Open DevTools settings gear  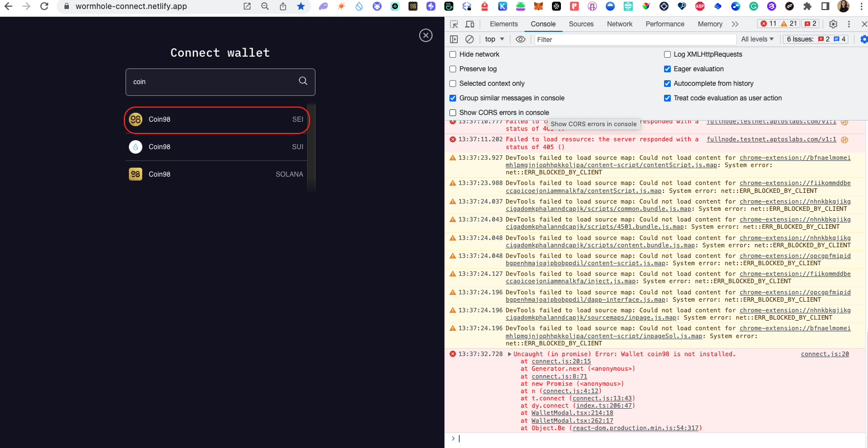pos(833,24)
